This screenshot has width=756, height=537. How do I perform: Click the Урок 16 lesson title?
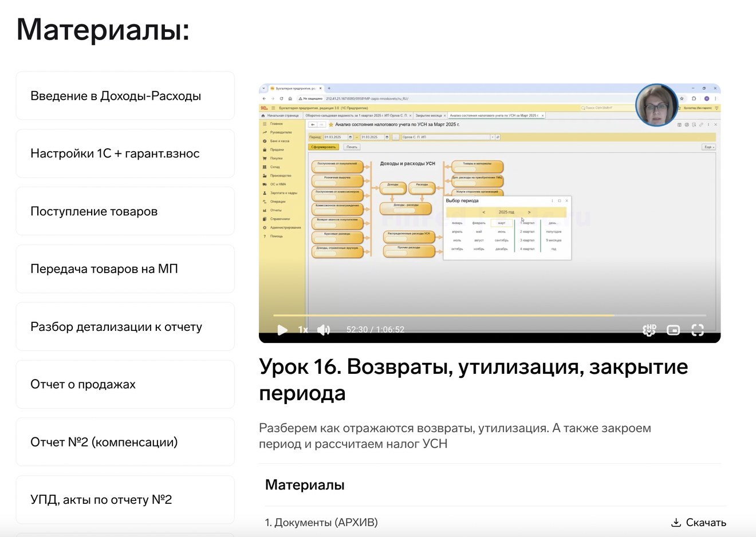[473, 380]
